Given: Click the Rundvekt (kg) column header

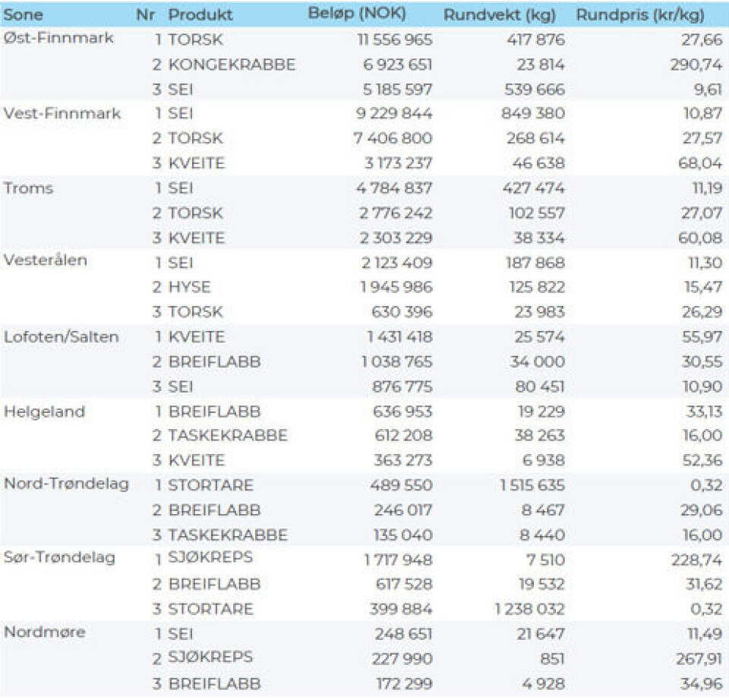Looking at the screenshot, I should click(x=499, y=14).
